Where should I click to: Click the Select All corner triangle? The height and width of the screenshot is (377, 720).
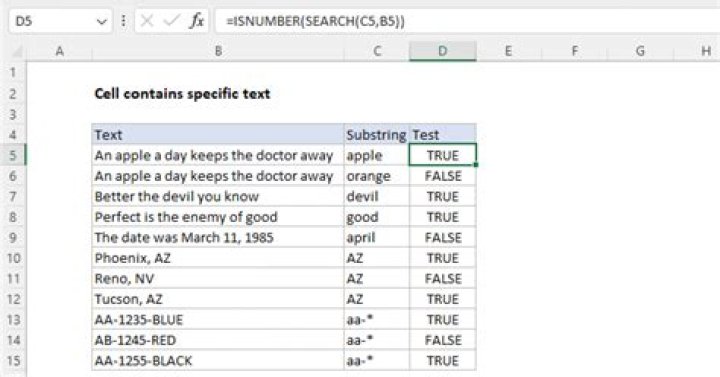pyautogui.click(x=17, y=51)
